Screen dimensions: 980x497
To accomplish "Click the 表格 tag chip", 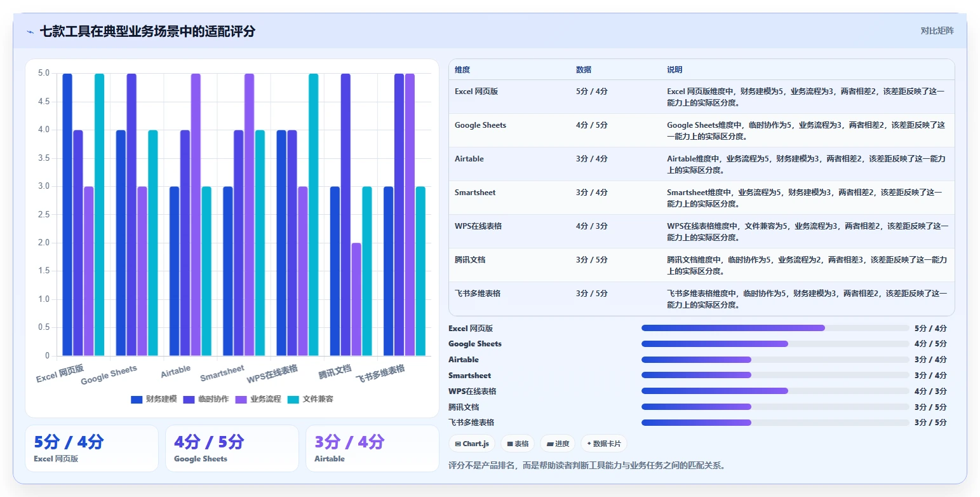I will 518,444.
